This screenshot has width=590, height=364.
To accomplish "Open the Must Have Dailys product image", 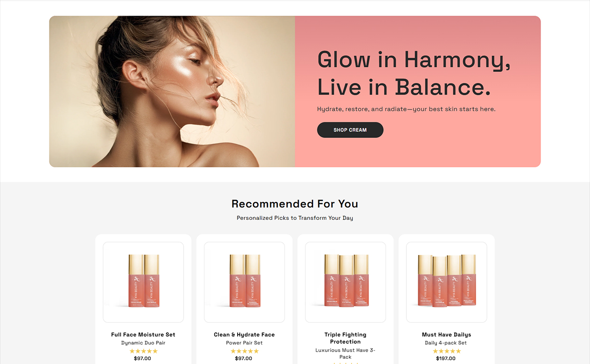I will 446,282.
